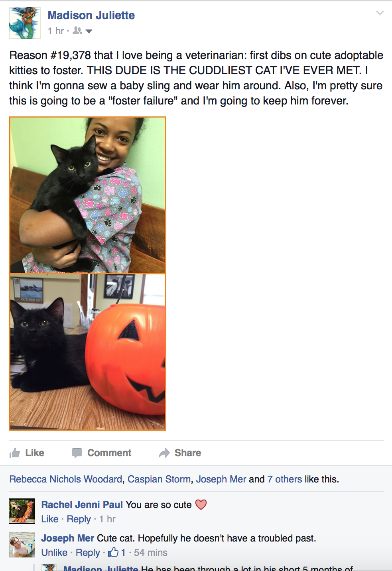The width and height of the screenshot is (392, 571).
Task: Click the thumbs-up count icon on Joseph's comment
Action: pos(113,552)
